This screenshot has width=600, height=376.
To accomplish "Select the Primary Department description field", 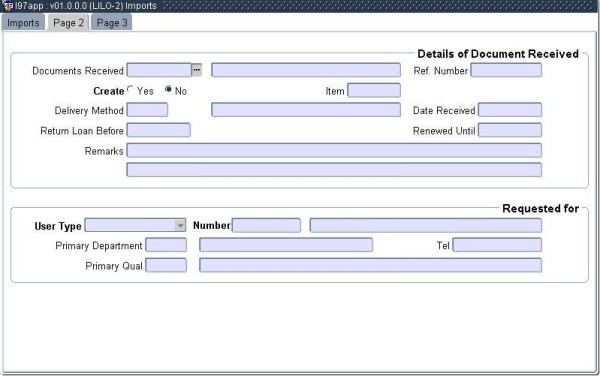I will tap(286, 245).
